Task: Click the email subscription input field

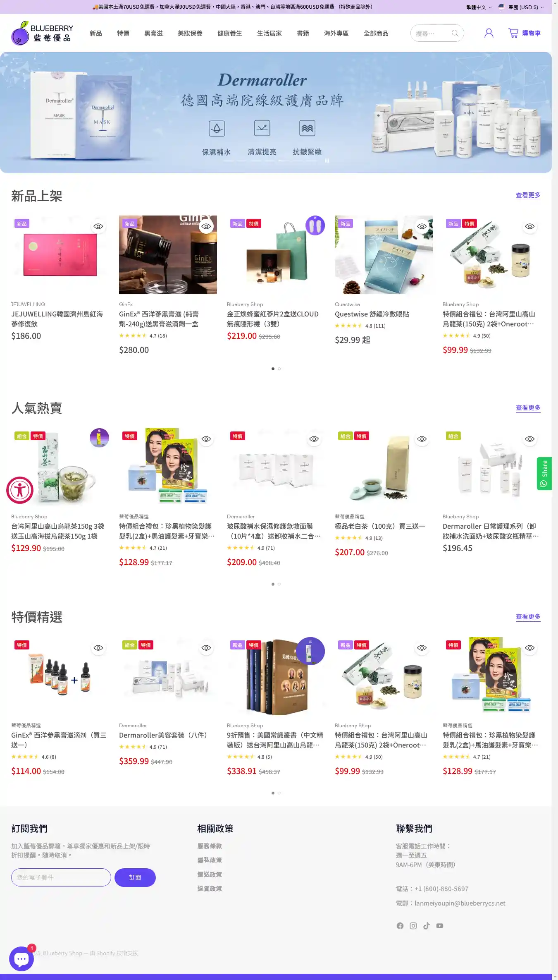Action: pyautogui.click(x=61, y=877)
